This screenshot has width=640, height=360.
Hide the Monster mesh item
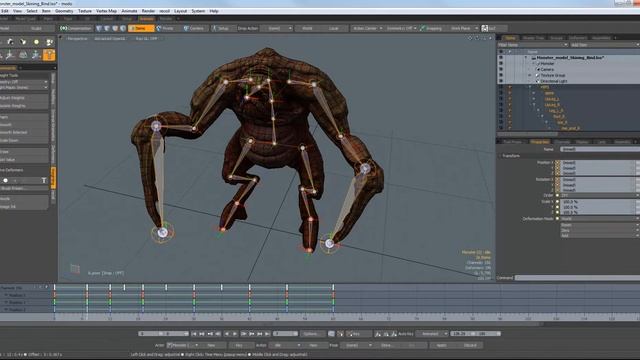click(x=501, y=64)
